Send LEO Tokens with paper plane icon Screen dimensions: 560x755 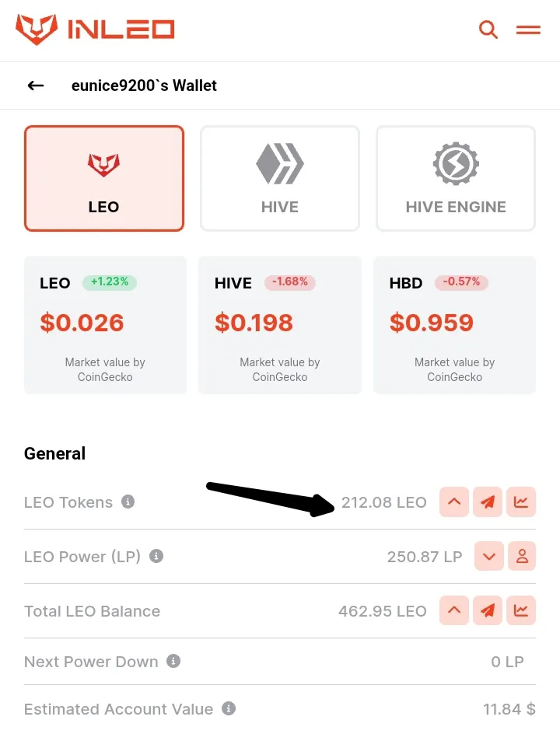point(488,502)
